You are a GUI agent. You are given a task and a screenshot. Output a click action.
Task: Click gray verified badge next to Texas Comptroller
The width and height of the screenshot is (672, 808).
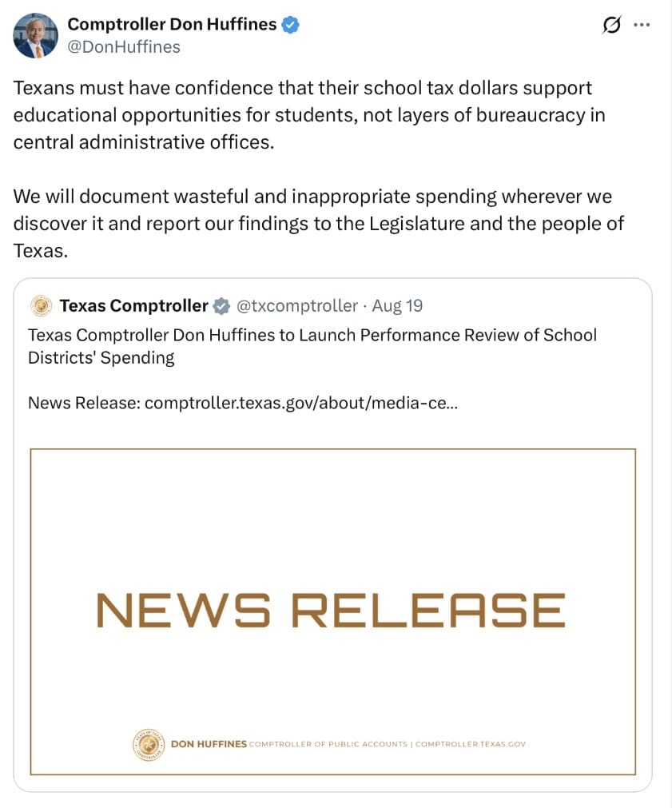(221, 306)
